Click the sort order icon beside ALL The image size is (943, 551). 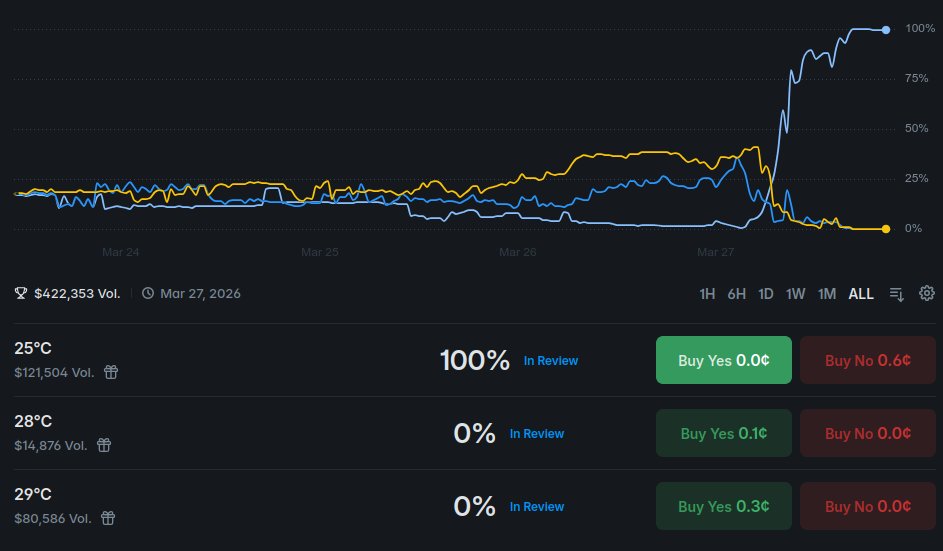pyautogui.click(x=896, y=293)
